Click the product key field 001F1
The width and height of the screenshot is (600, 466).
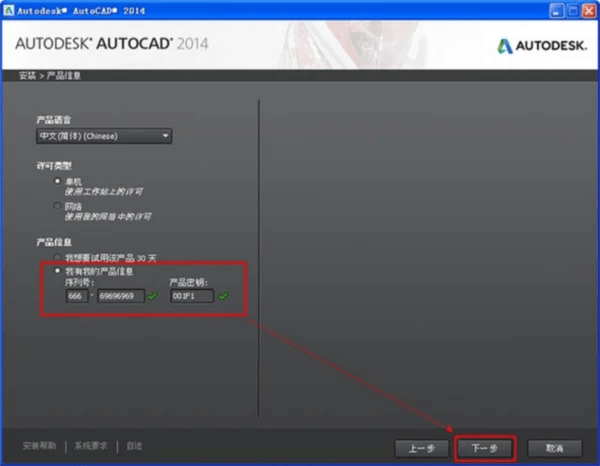[x=192, y=296]
